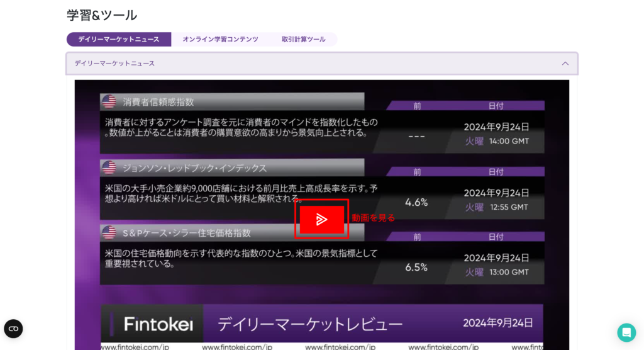Click the 学習&ツール heading

click(x=102, y=15)
